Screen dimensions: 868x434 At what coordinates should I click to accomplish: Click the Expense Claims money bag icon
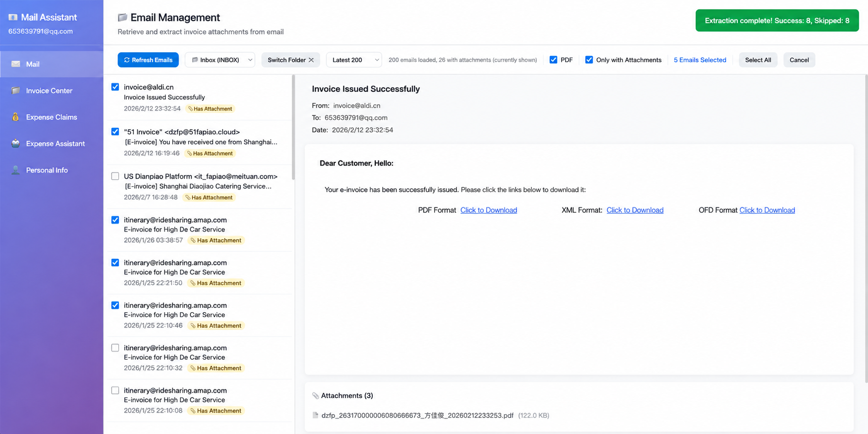[x=16, y=117]
